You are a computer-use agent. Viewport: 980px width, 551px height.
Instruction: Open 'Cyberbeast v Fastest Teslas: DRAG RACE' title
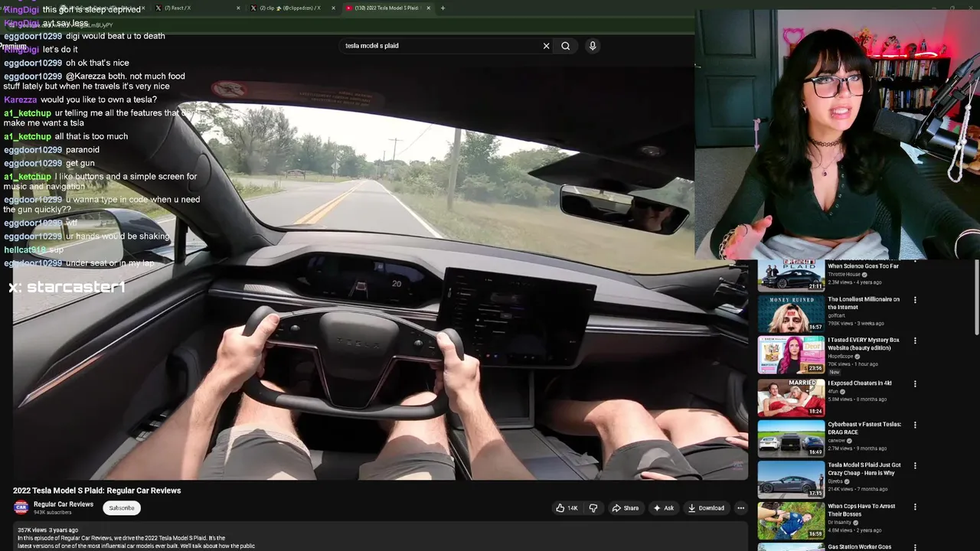864,428
